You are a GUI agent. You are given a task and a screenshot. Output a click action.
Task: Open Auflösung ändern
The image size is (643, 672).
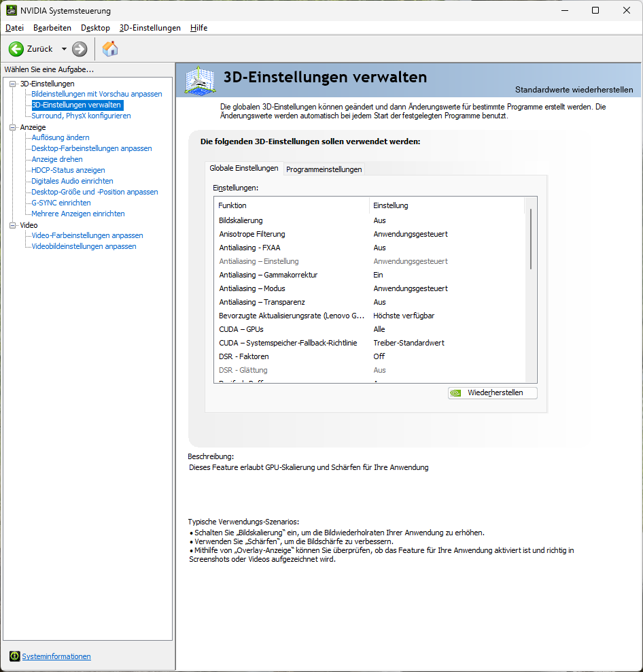[x=60, y=137]
